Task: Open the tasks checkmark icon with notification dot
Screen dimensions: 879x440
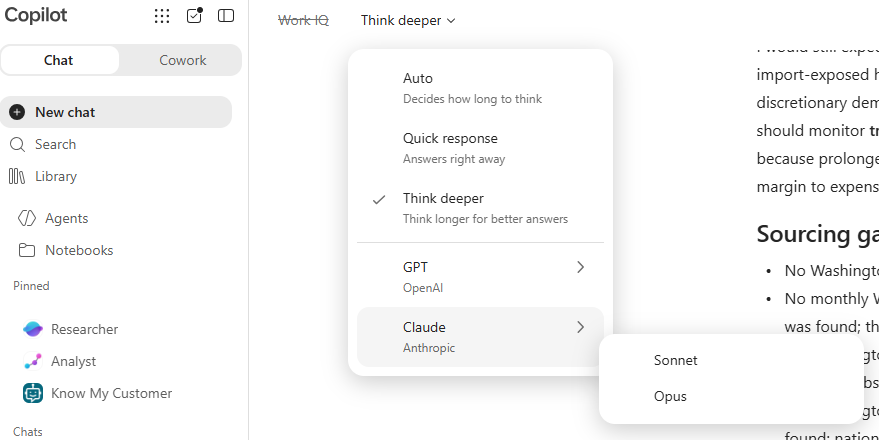Action: click(194, 16)
